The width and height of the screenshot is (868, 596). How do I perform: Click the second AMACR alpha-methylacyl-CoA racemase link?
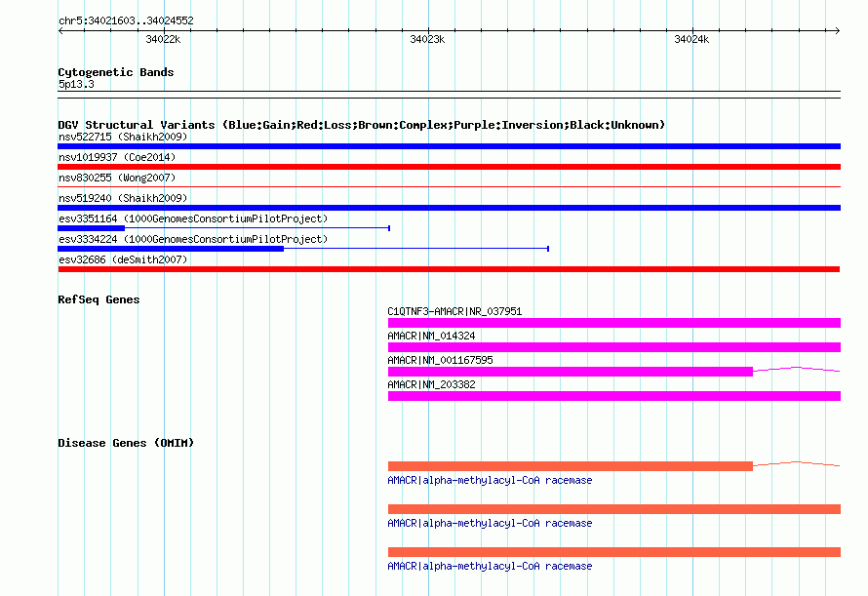490,524
